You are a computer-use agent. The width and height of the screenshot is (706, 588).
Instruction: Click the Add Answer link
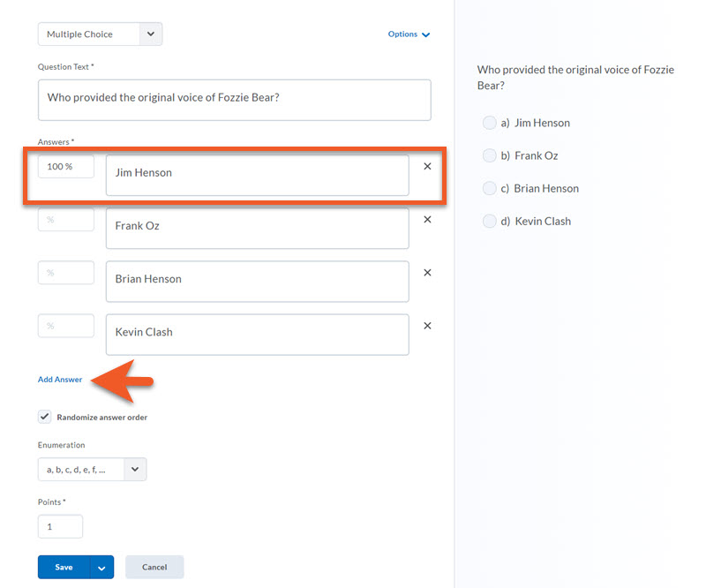click(60, 380)
